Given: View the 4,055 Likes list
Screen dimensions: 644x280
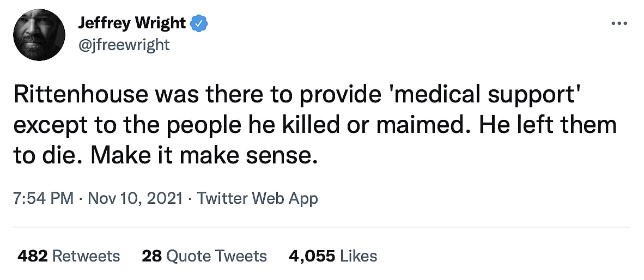Looking at the screenshot, I should [x=332, y=256].
